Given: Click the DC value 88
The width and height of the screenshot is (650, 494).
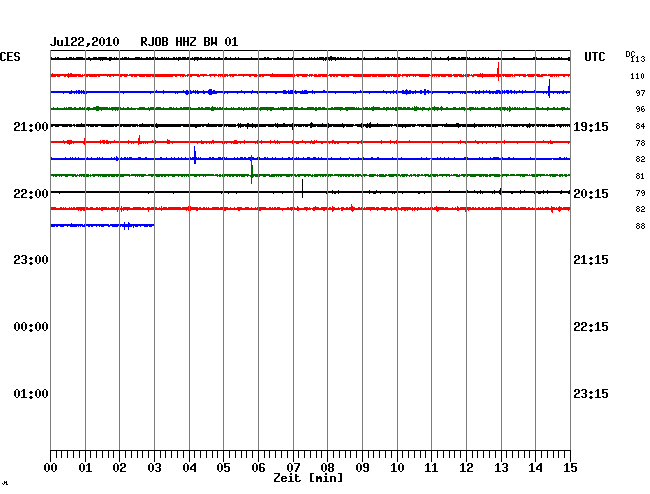Looking at the screenshot, I should 640,226.
